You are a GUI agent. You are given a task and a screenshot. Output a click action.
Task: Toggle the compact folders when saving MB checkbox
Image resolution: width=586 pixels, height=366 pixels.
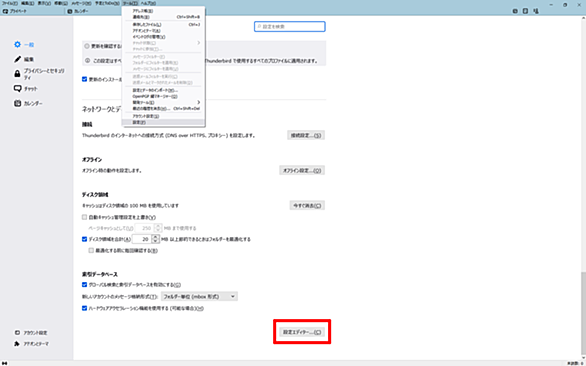pos(84,239)
